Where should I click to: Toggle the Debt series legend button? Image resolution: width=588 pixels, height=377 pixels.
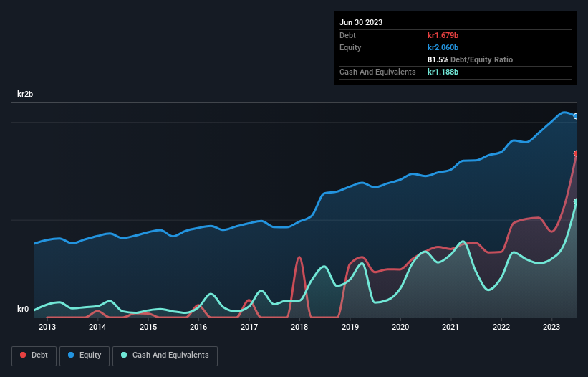coord(34,355)
